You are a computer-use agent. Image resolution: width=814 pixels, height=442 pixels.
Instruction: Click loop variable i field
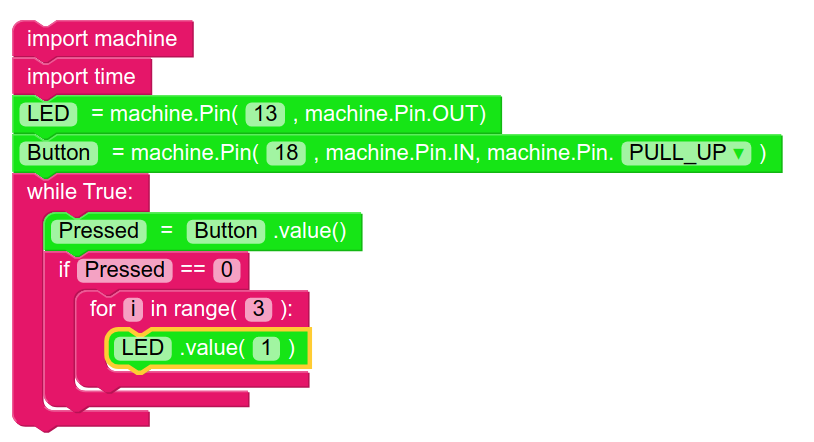pyautogui.click(x=133, y=309)
